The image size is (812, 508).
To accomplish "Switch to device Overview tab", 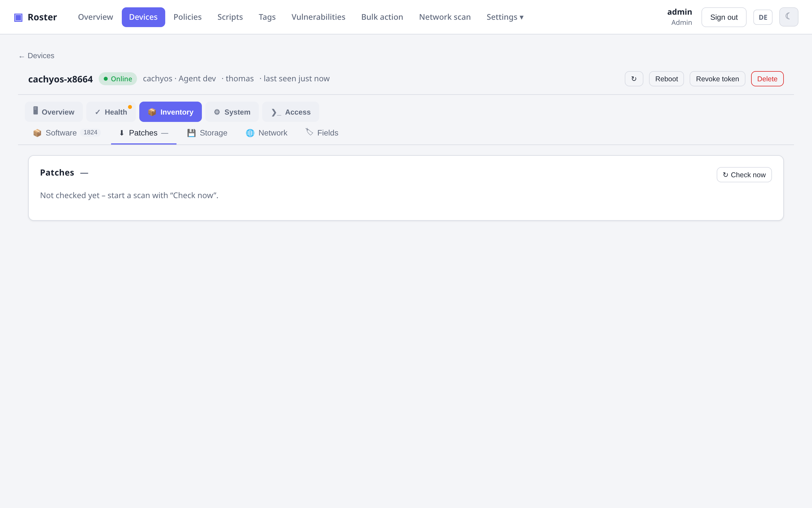I will 54,112.
